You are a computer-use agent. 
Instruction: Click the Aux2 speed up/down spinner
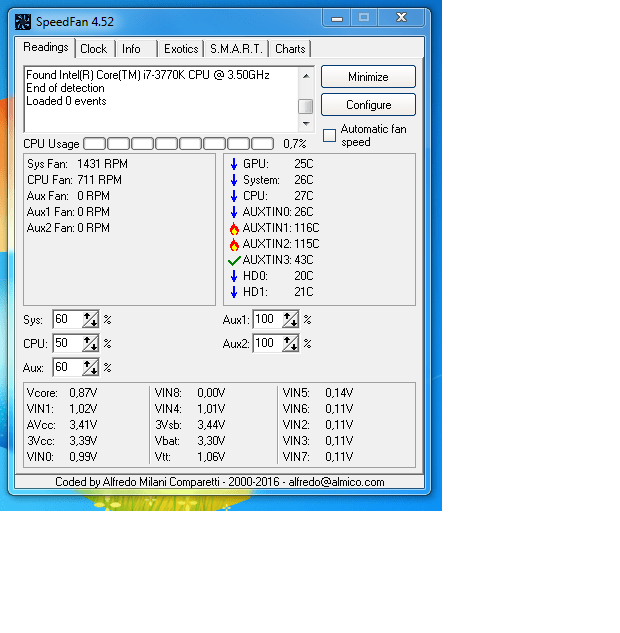pos(291,344)
